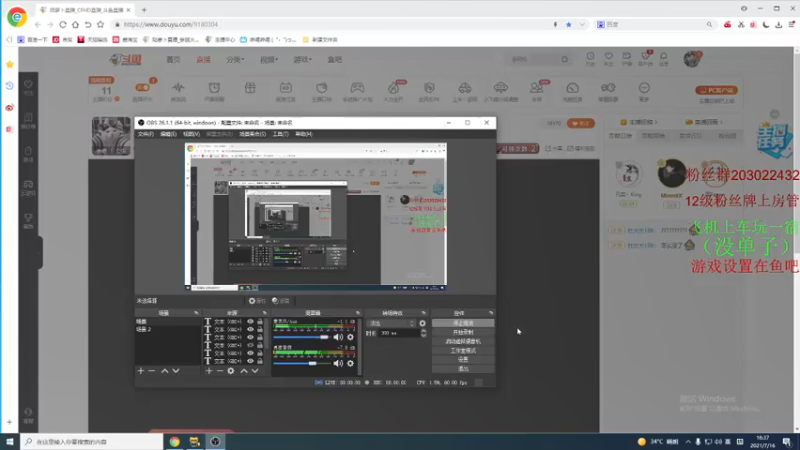The height and width of the screenshot is (450, 800).
Task: Move source up in sources list
Action: tap(244, 371)
